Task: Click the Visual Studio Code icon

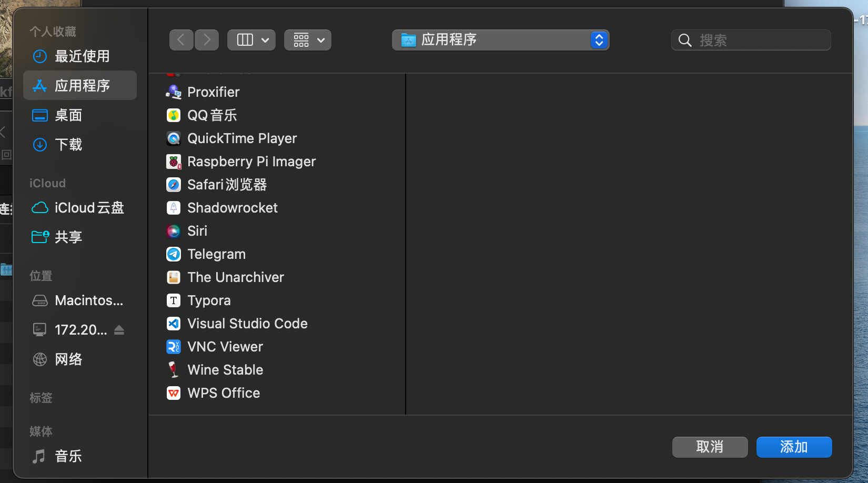Action: tap(174, 324)
